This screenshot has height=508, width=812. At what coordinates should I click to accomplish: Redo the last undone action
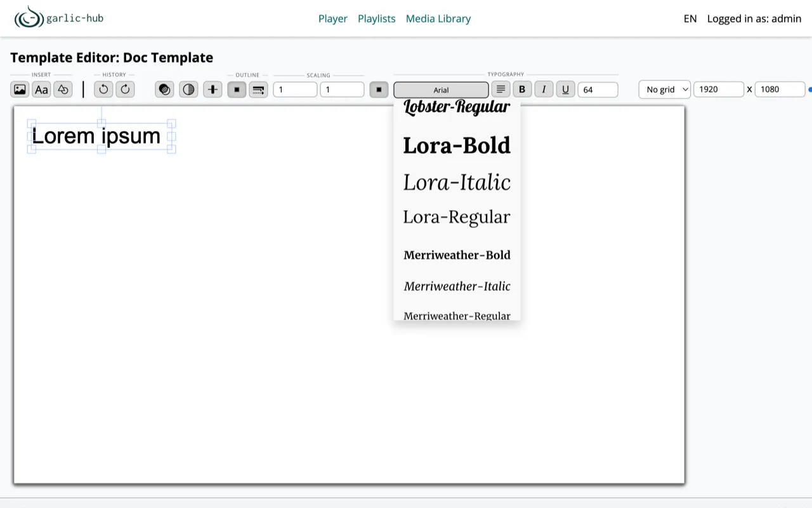tap(125, 90)
